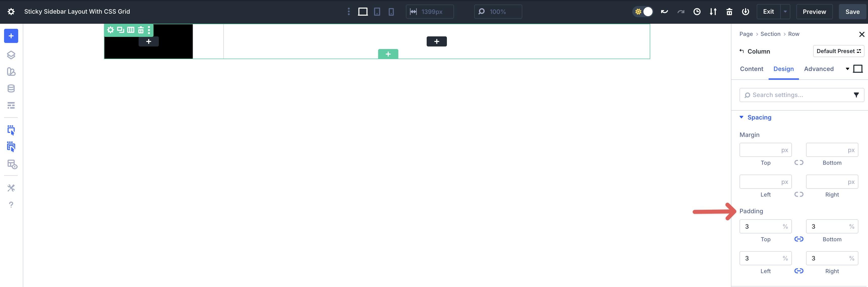Screen dimensions: 868x287
Task: Open the Add Element panel
Action: (x=11, y=36)
